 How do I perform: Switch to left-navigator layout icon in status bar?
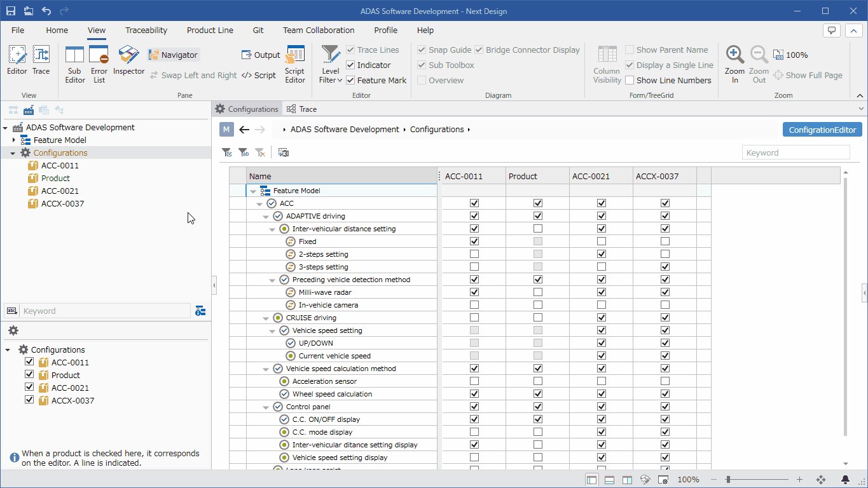point(591,480)
